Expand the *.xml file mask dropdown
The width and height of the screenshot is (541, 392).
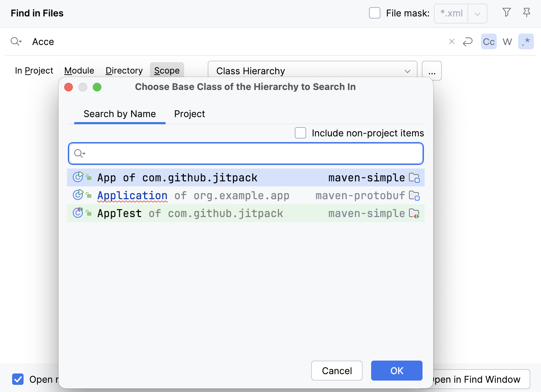click(x=477, y=13)
